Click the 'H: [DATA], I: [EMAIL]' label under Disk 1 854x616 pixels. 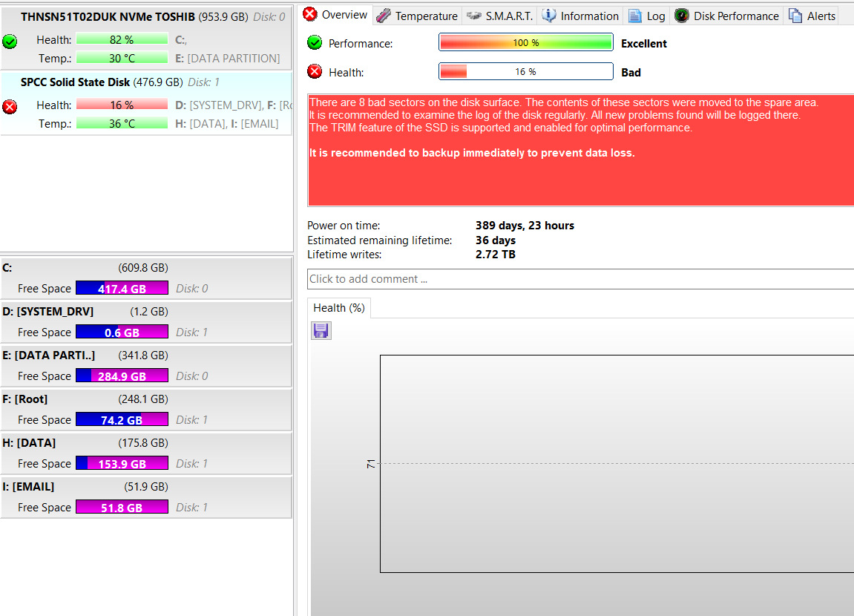pos(226,124)
